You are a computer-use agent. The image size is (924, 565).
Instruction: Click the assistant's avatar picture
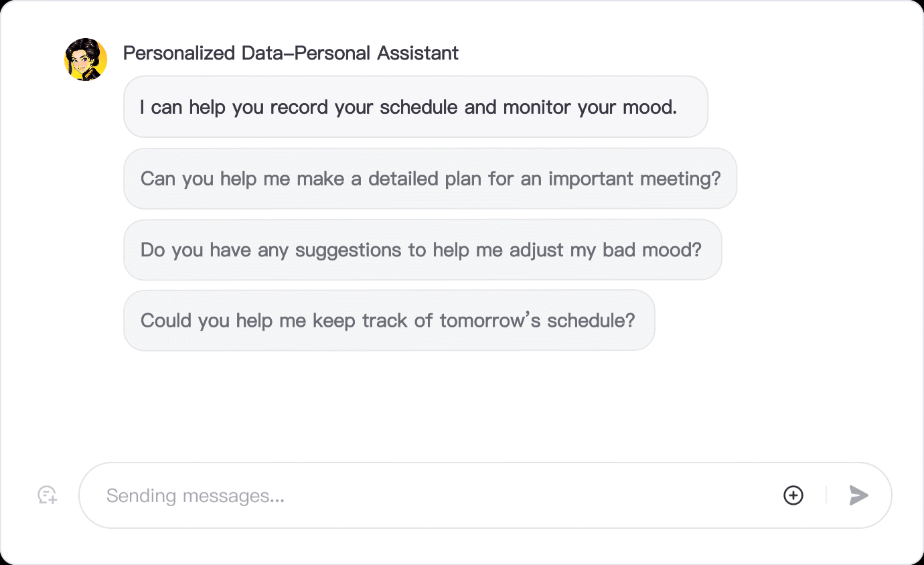(86, 60)
